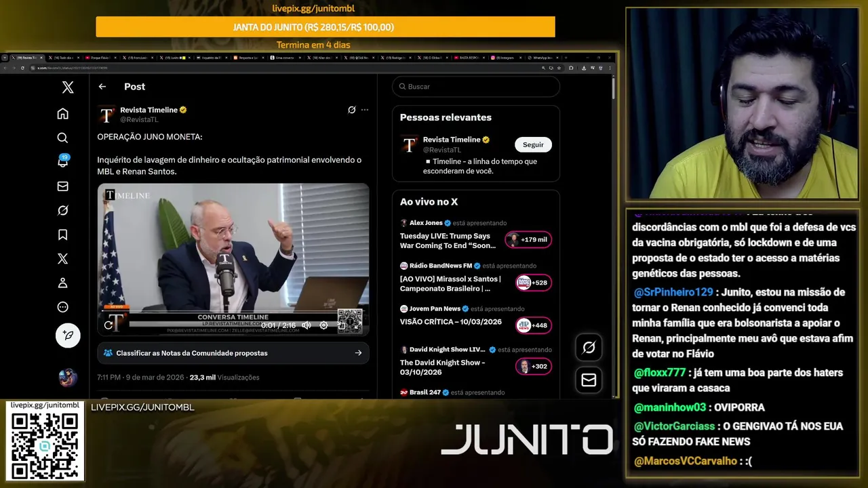Open floating Grok button at page right

pos(589,348)
